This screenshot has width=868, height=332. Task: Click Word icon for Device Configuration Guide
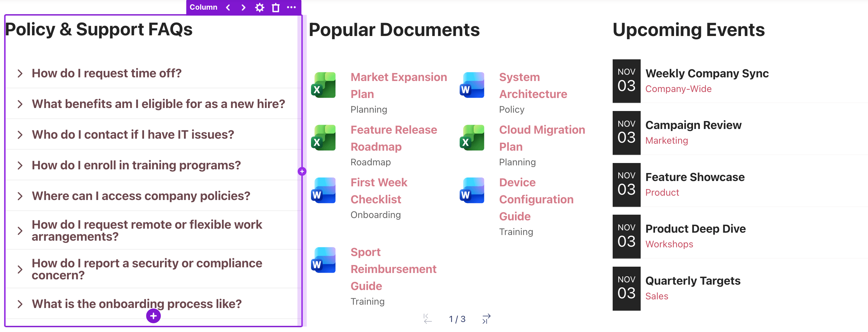pyautogui.click(x=472, y=190)
